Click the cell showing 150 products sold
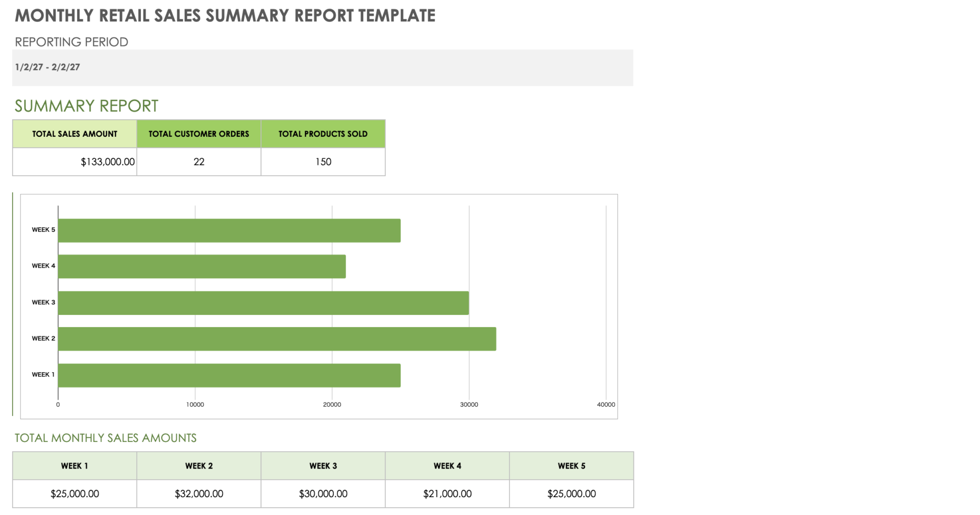Viewport: 980px width, 515px height. coord(323,161)
